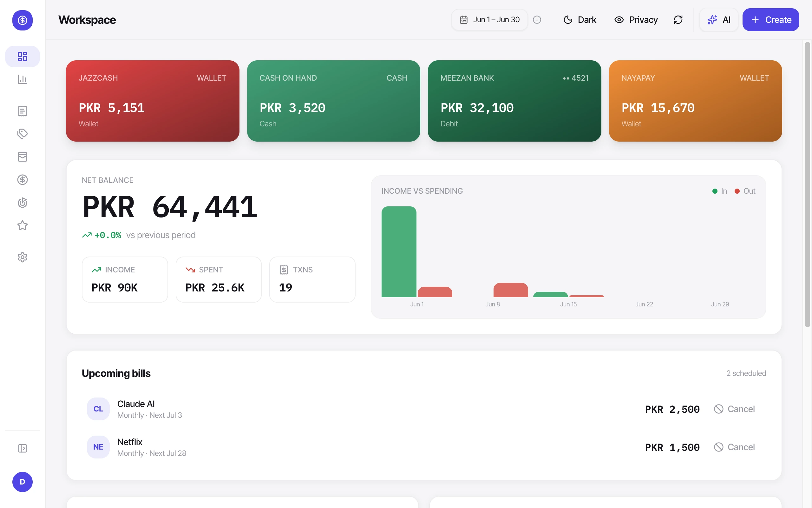The width and height of the screenshot is (812, 508).
Task: Click the NE badge of Netflix
Action: tap(98, 447)
